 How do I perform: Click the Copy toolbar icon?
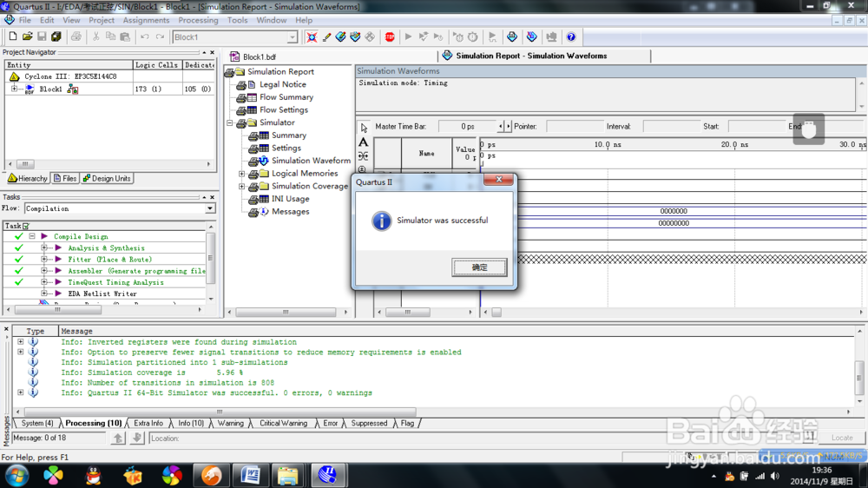click(x=110, y=36)
